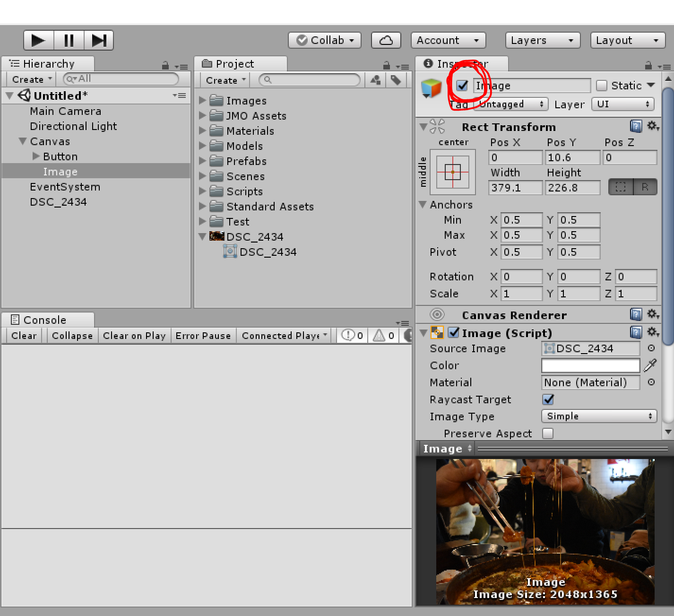
Task: Lock the Project panel with the padlock icon
Action: click(x=387, y=66)
